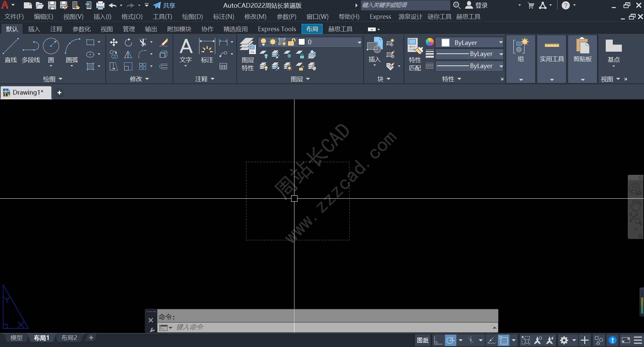Click the Copy tool with circles

113,54
